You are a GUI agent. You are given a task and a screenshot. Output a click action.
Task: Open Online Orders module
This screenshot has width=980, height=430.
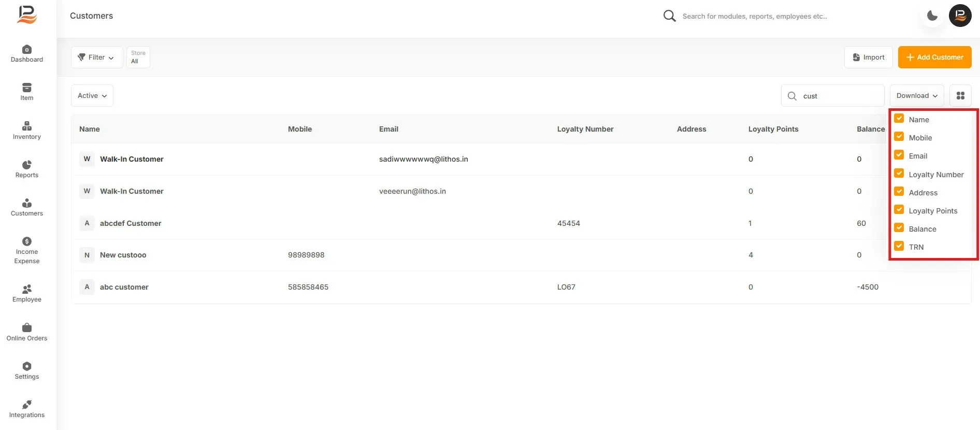pos(27,332)
